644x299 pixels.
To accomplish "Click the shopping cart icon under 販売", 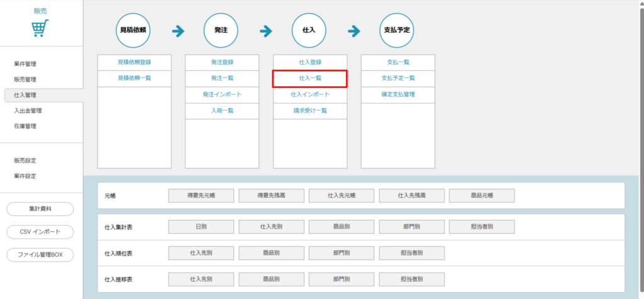I will click(40, 28).
